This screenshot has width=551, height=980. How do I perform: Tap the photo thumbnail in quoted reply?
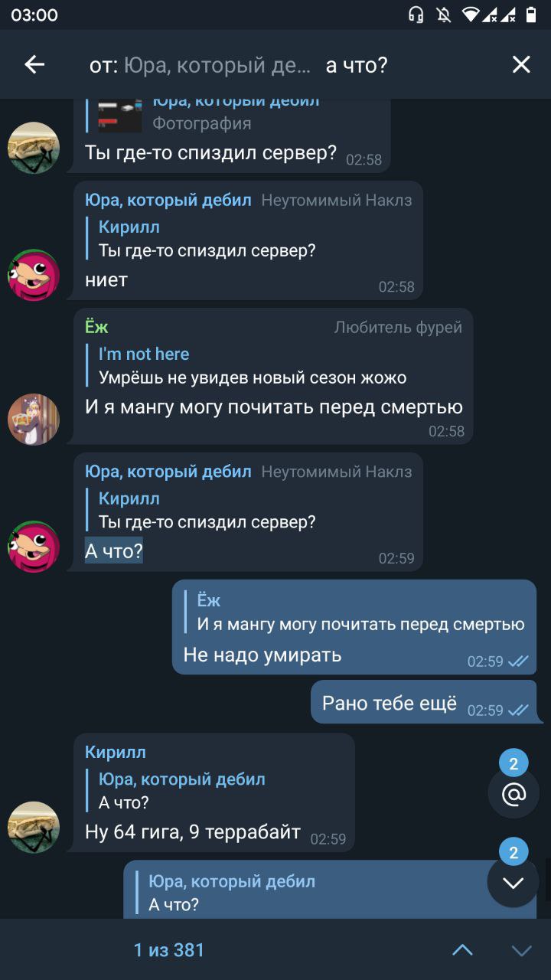tap(120, 115)
